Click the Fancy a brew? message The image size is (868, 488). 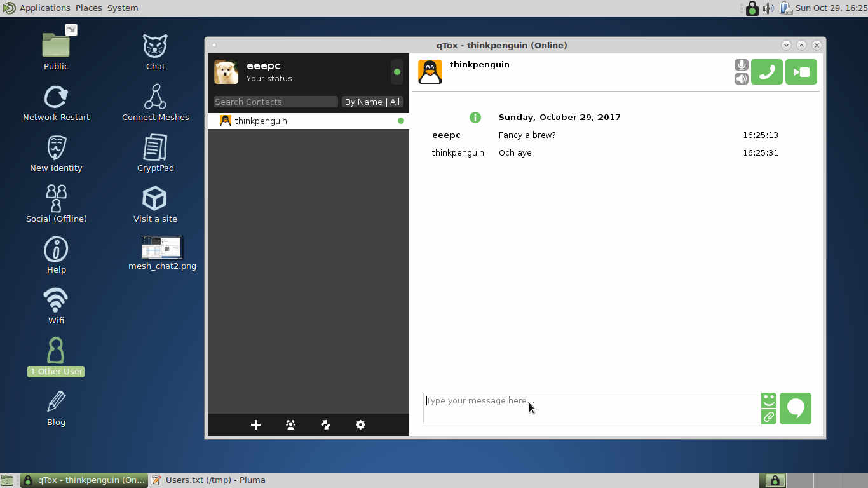point(527,135)
